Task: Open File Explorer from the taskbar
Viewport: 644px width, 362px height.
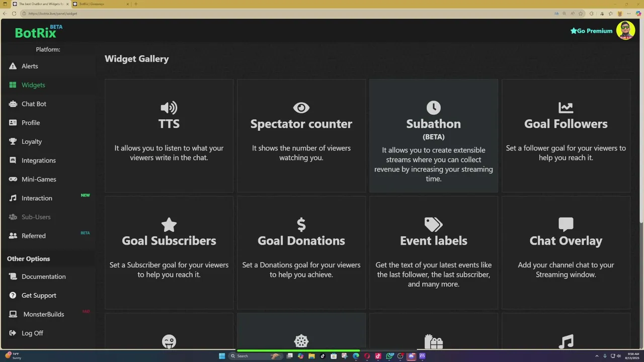Action: point(311,356)
